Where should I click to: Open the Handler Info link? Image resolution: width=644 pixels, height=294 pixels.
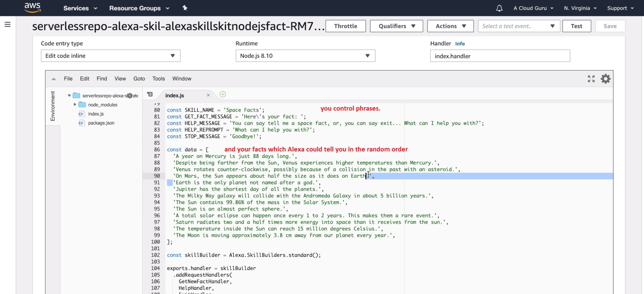tap(460, 44)
